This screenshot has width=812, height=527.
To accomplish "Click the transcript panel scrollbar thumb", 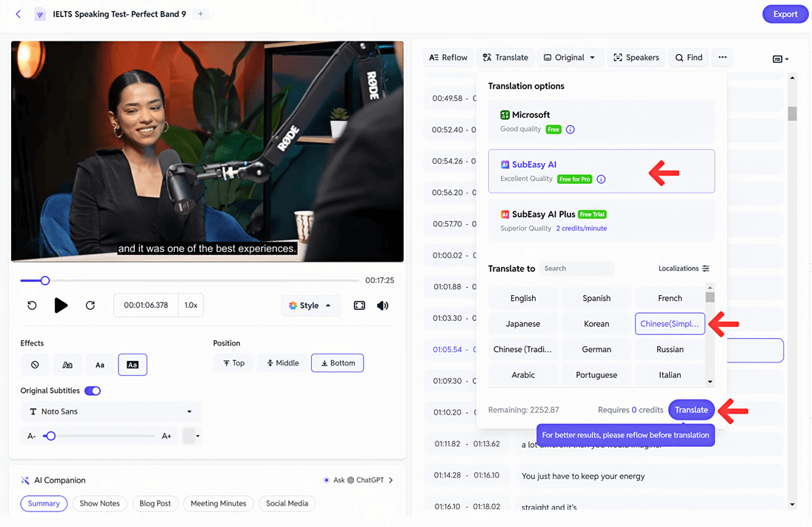I will (x=792, y=113).
